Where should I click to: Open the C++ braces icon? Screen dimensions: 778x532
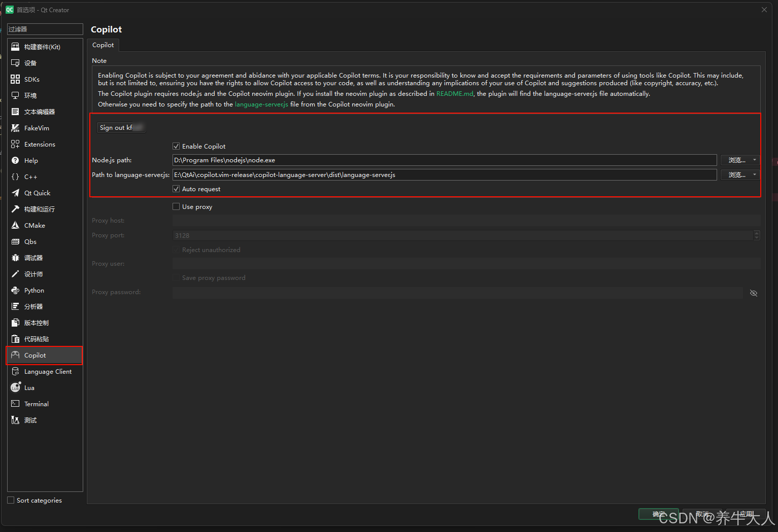pyautogui.click(x=15, y=176)
